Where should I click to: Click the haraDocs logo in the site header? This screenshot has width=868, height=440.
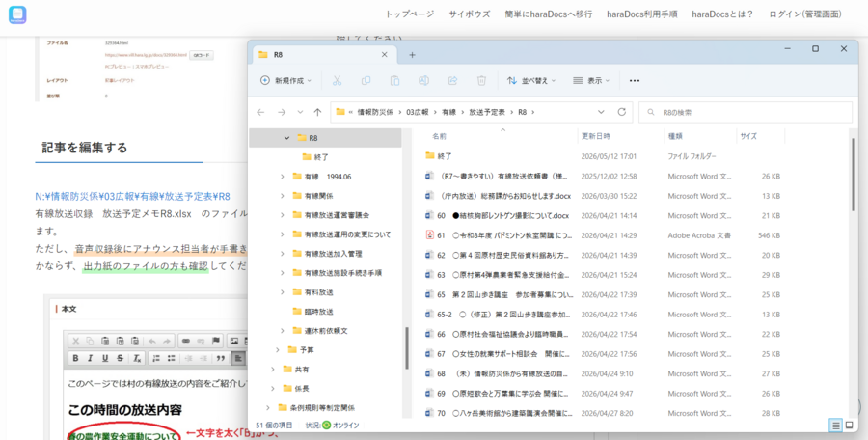pos(17,15)
